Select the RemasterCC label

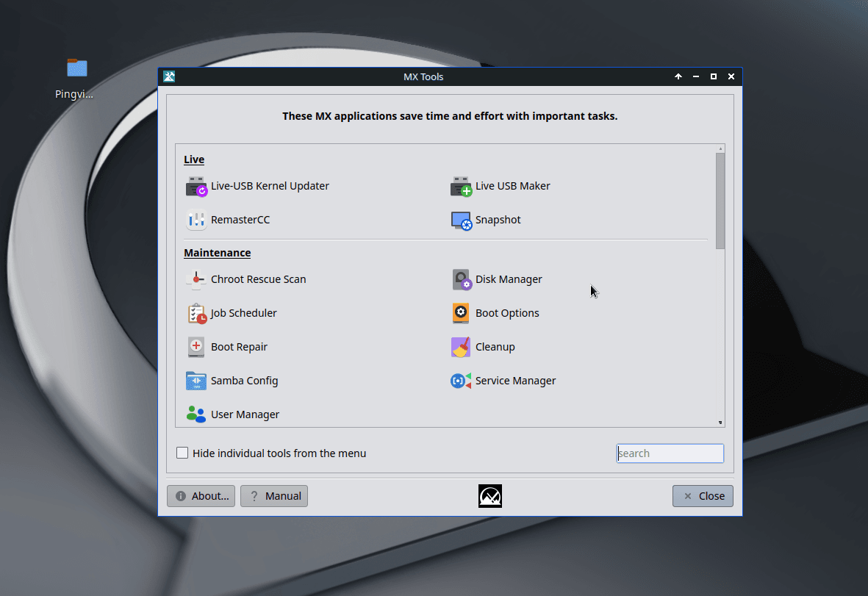coord(240,220)
